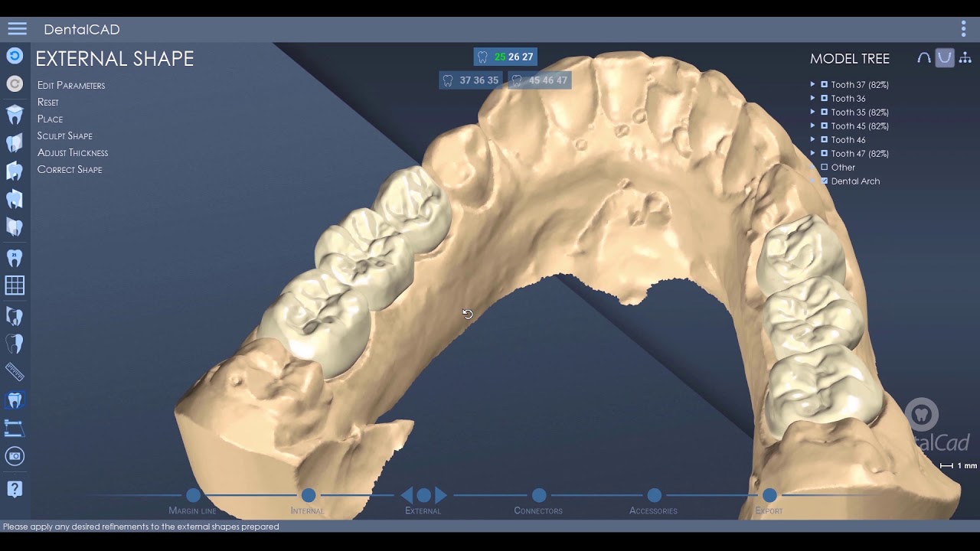This screenshot has height=551, width=980.
Task: Go to the Export step
Action: click(769, 495)
